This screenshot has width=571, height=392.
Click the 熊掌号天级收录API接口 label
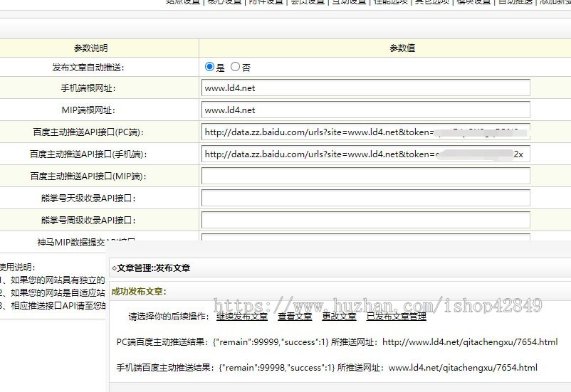88,198
